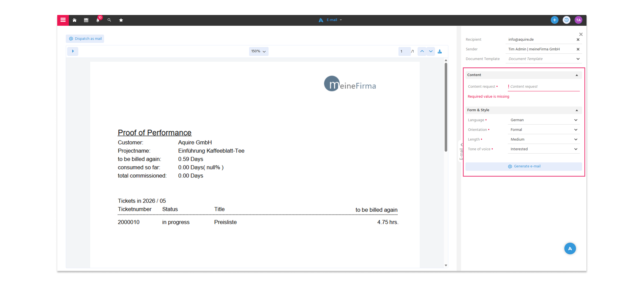Open the history clock icon
The image size is (644, 302).
566,20
